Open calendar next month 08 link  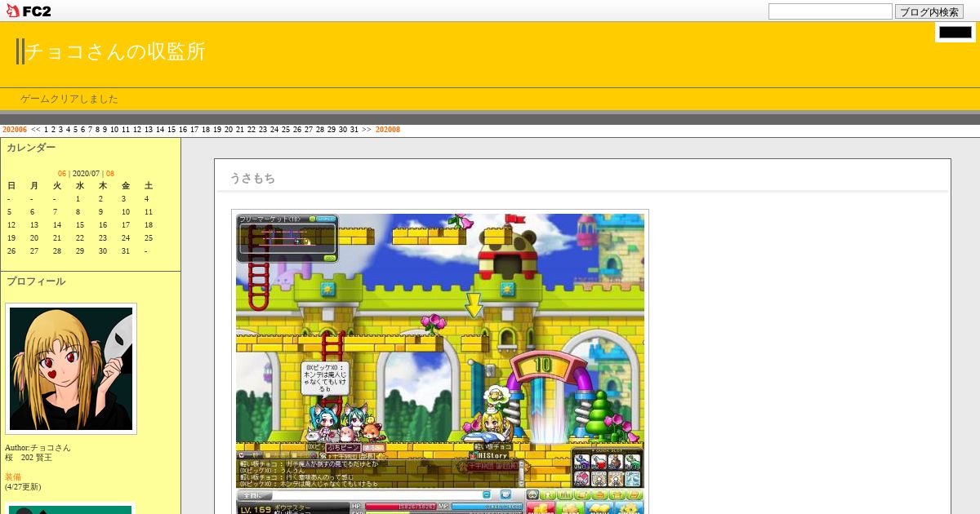tap(110, 174)
